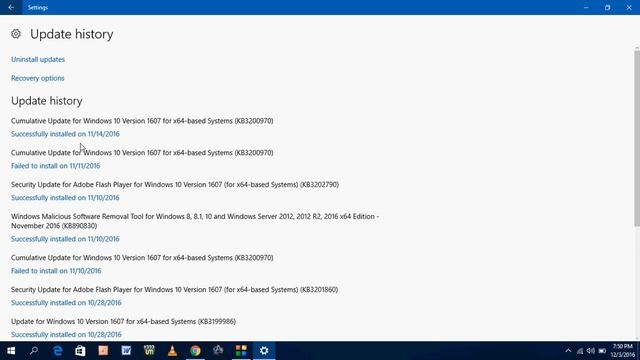Switch to Google Chrome on taskbar
The image size is (640, 360).
[x=195, y=351]
